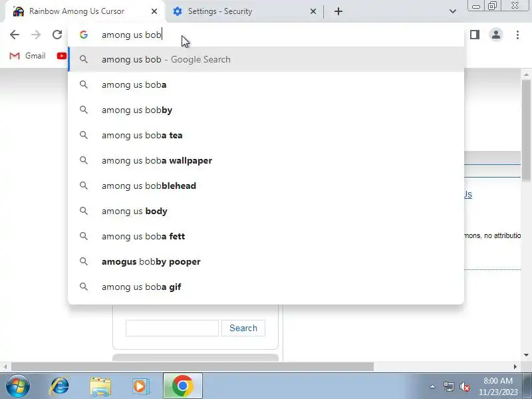532x399 pixels.
Task: Click the page Search button
Action: [243, 328]
